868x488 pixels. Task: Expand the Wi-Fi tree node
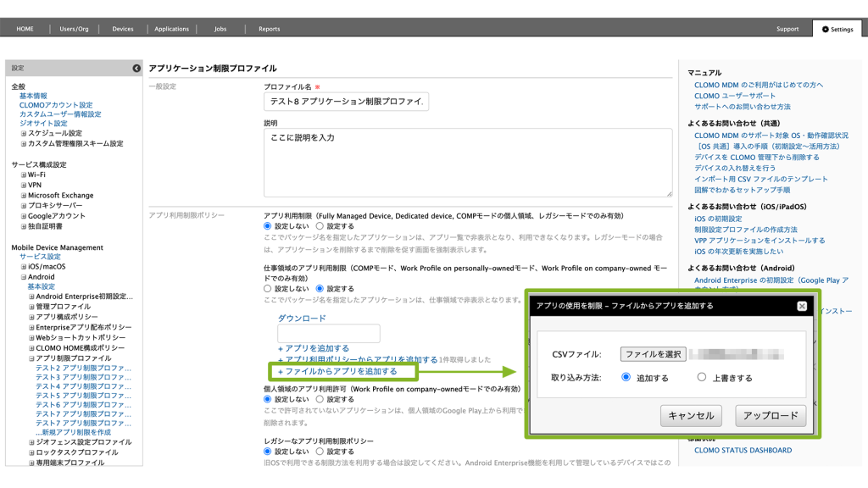pos(24,175)
